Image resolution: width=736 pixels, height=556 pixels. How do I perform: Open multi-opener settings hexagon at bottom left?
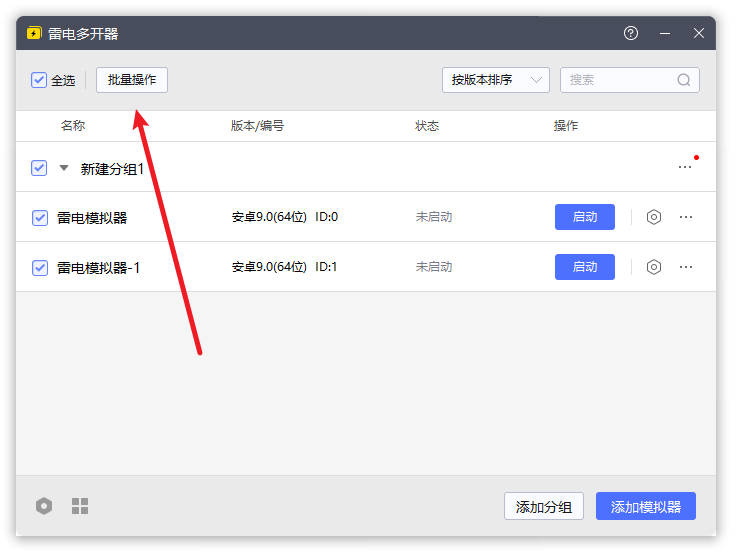tap(44, 506)
